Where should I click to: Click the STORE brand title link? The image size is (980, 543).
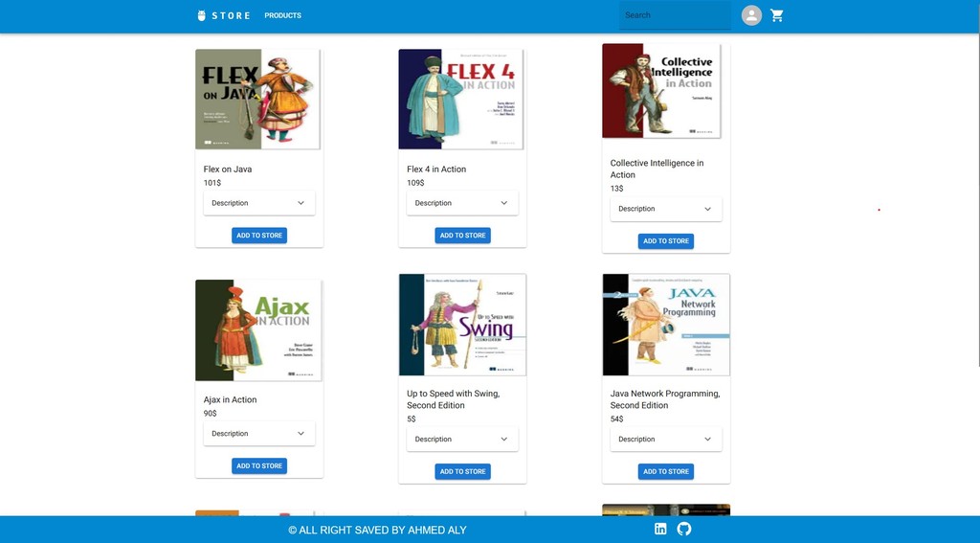tap(231, 15)
